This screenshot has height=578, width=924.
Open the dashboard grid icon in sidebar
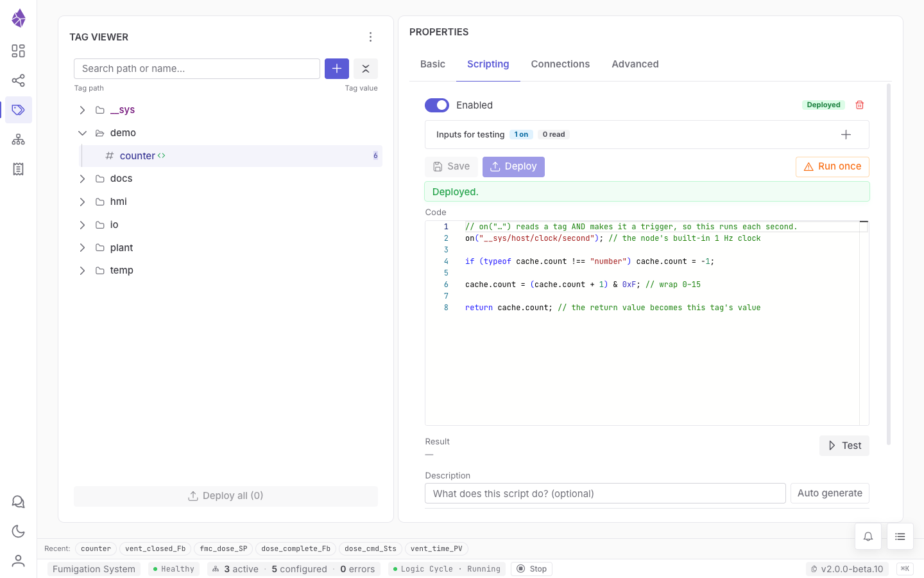coord(19,51)
